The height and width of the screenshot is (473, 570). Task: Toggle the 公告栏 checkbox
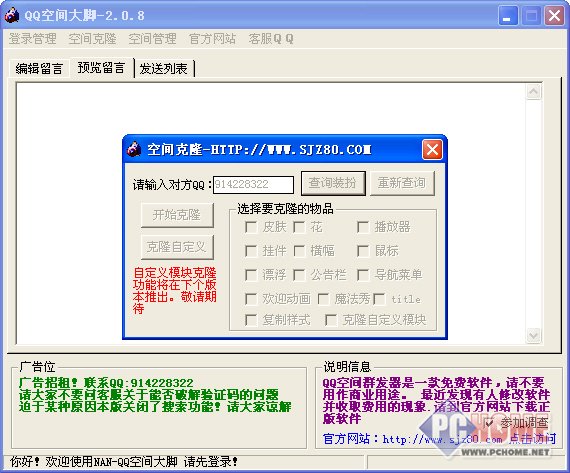(299, 275)
